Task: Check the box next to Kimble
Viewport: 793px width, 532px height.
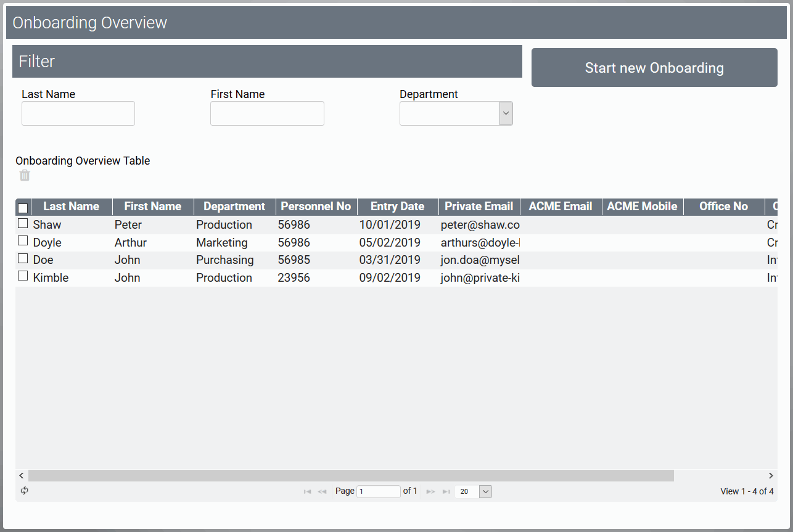Action: click(x=23, y=276)
